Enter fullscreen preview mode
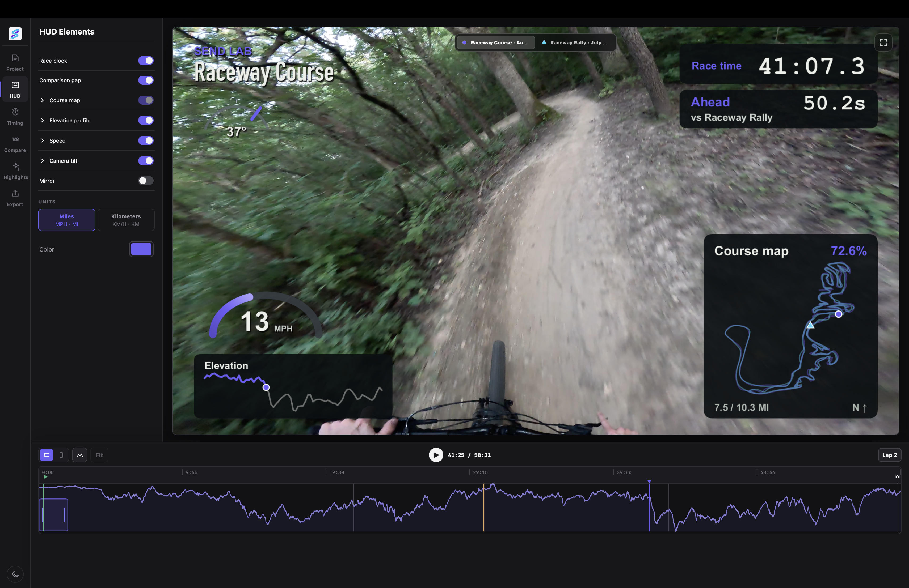The width and height of the screenshot is (909, 588). 883,42
